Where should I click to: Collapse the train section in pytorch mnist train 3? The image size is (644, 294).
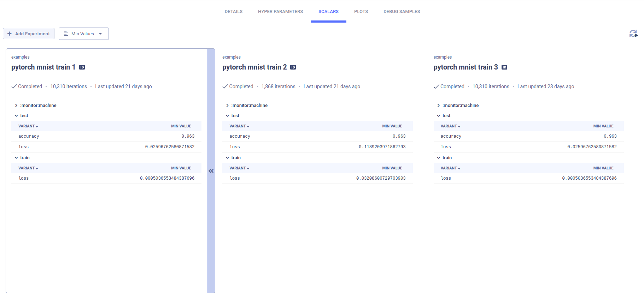click(438, 158)
